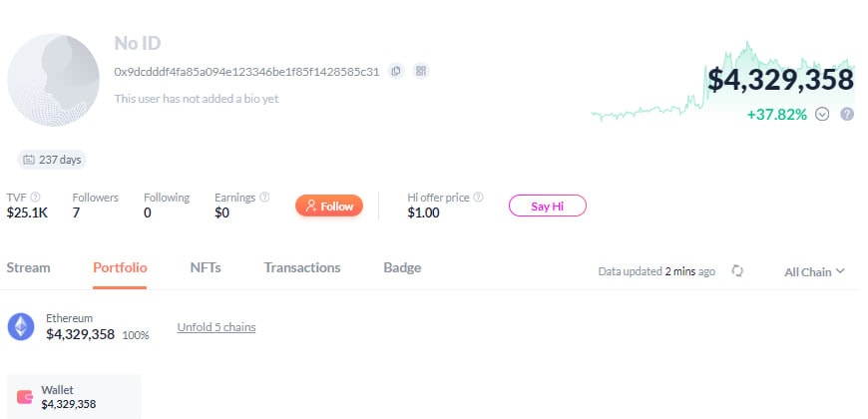Click the refresh data icon
Image resolution: width=868 pixels, height=419 pixels.
(x=737, y=271)
